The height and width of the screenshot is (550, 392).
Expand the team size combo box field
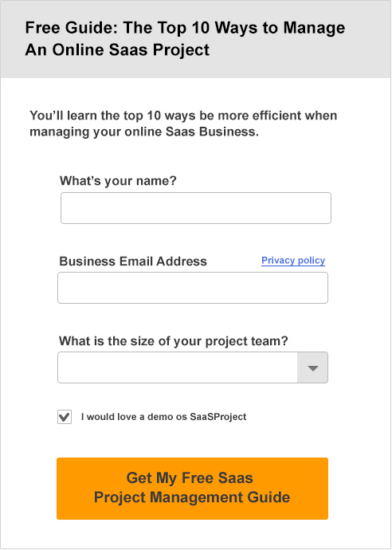(x=193, y=367)
